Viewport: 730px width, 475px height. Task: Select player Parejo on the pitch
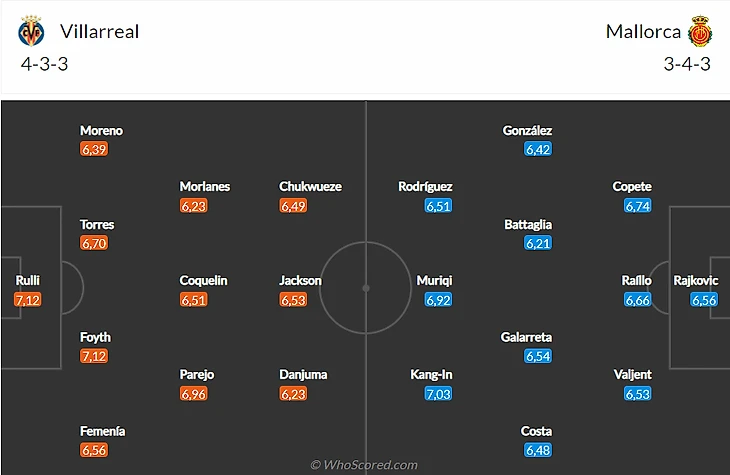196,375
